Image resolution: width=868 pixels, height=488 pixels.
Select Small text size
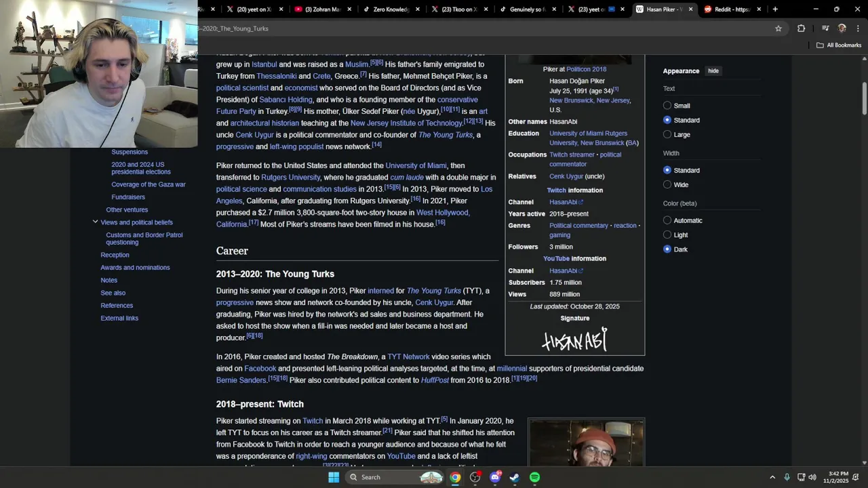point(667,106)
